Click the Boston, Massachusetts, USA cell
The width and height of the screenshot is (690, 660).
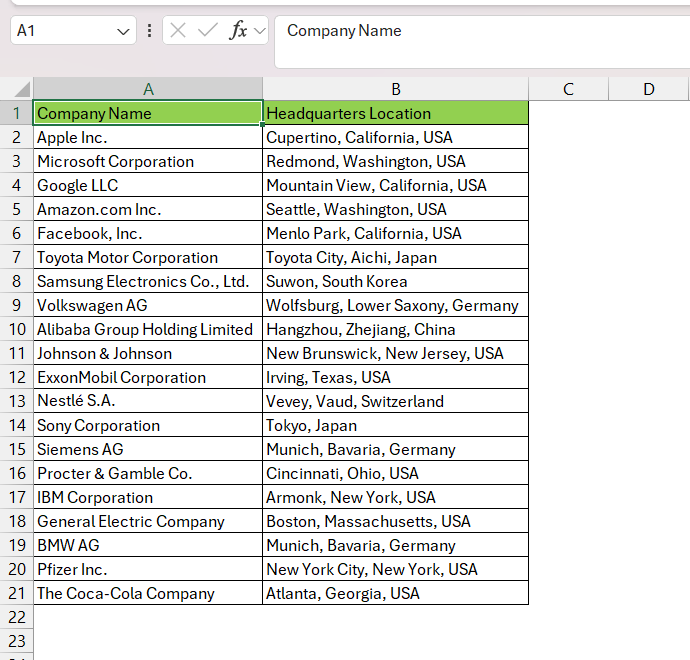point(396,521)
